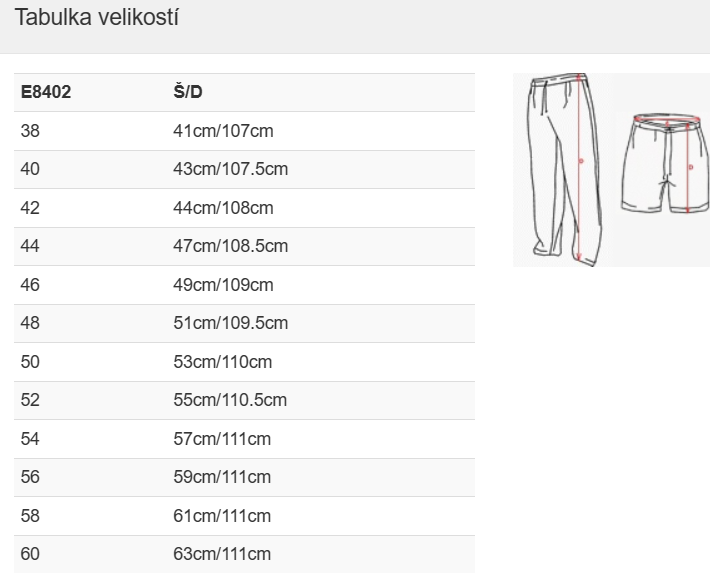The image size is (710, 586).
Task: Click the 47cm/108.5cm measurement cell
Action: tap(230, 246)
